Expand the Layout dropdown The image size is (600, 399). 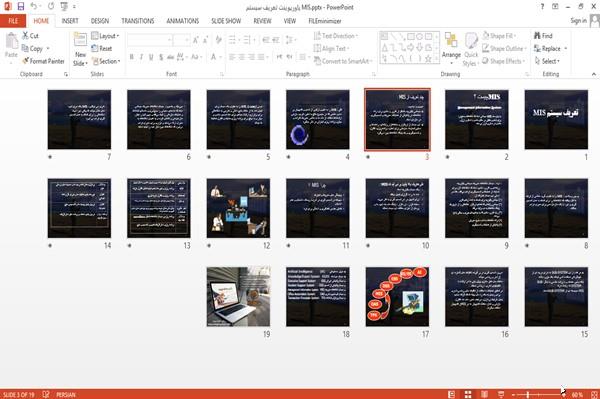click(105, 36)
